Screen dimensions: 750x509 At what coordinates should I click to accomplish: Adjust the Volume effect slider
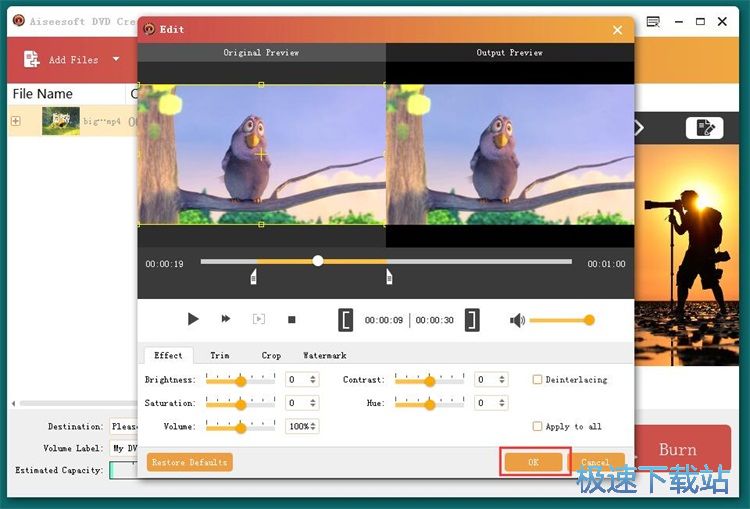tap(241, 427)
